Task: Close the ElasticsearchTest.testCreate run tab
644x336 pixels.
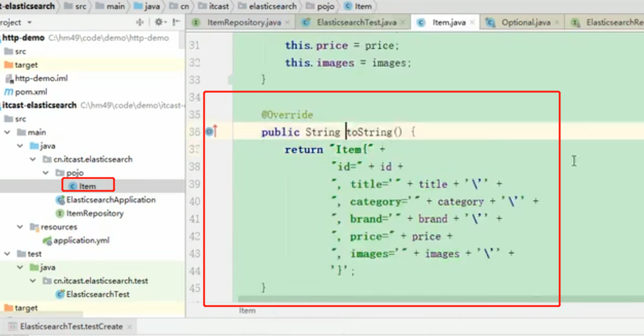Action: tap(129, 327)
